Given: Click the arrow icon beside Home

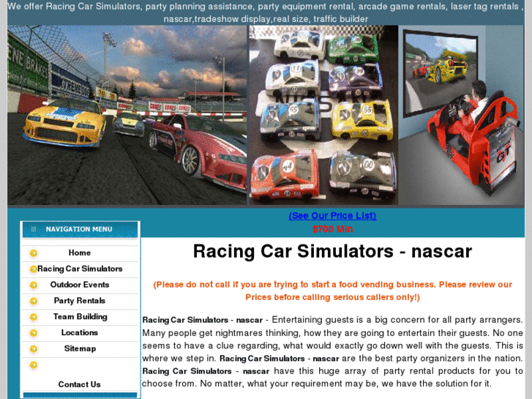Looking at the screenshot, I should (33, 253).
